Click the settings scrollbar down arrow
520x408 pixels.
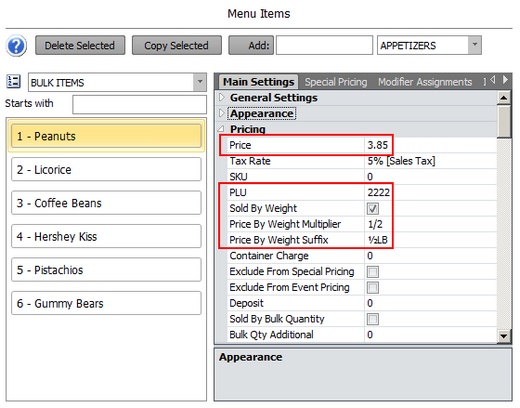[504, 336]
